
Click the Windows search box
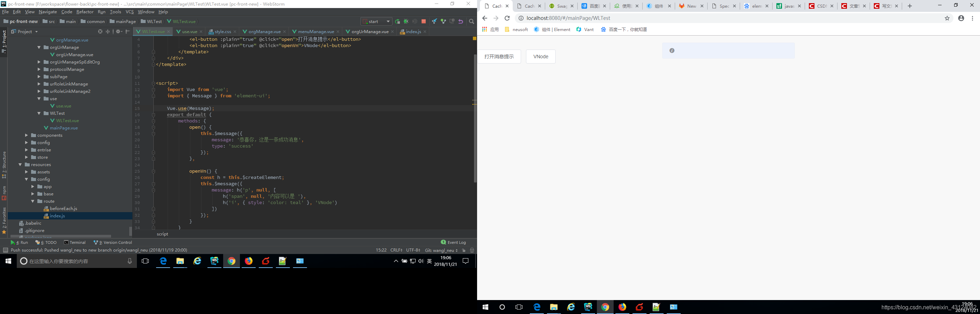pyautogui.click(x=76, y=261)
